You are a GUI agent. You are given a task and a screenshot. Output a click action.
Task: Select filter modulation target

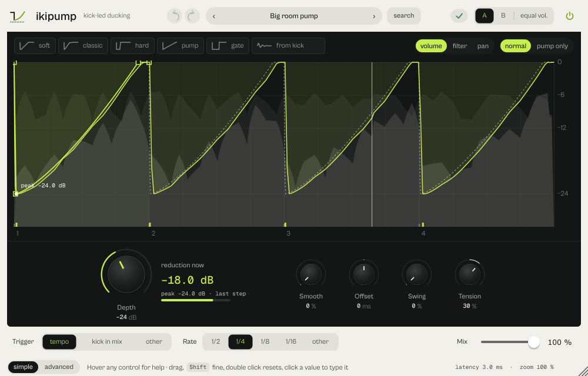tap(459, 46)
